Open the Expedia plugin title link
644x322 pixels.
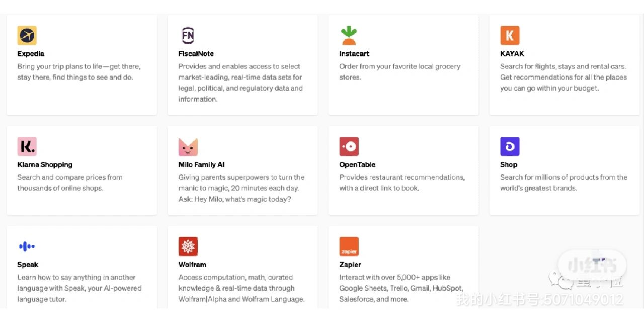tap(31, 54)
